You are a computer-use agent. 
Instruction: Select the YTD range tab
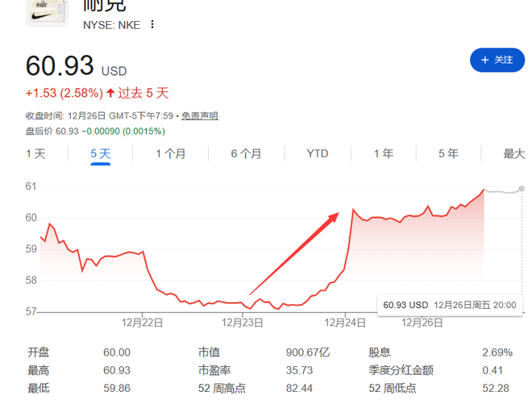tap(318, 153)
